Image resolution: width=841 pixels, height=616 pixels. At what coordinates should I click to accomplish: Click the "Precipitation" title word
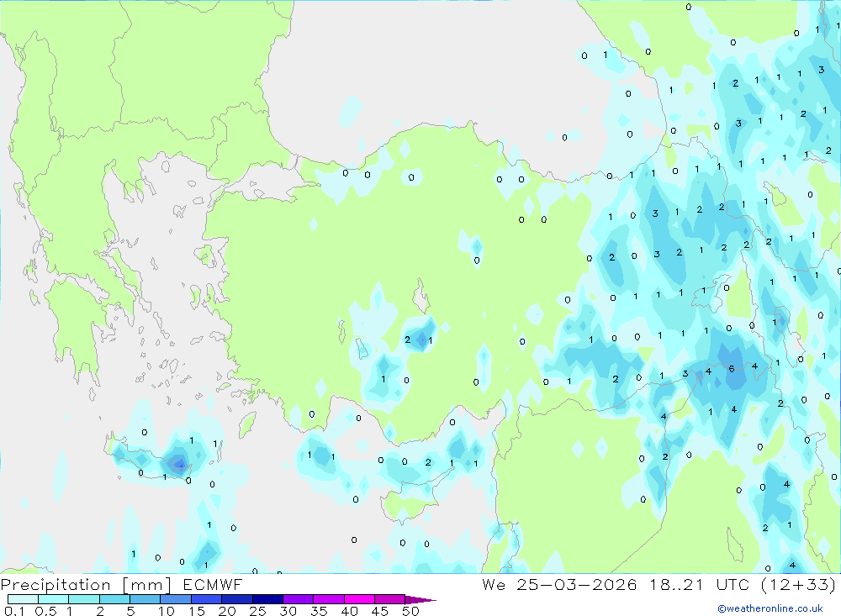56,584
